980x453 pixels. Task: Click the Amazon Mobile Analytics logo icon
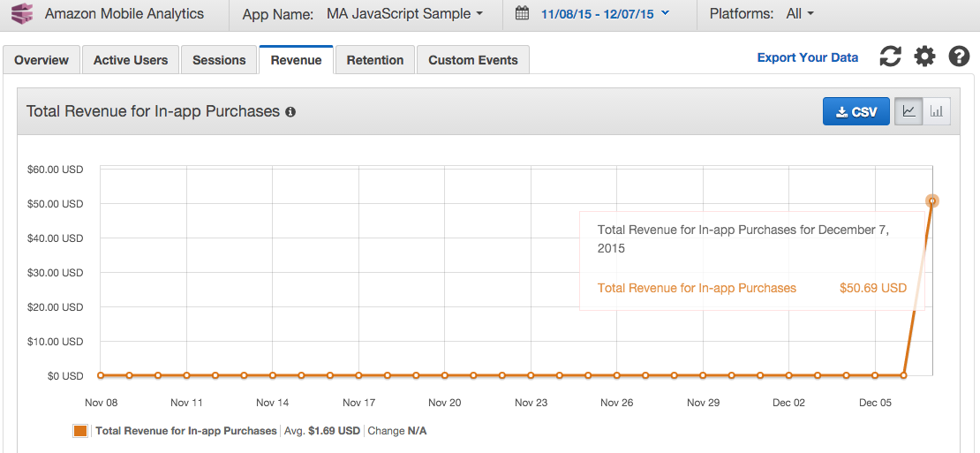[22, 14]
